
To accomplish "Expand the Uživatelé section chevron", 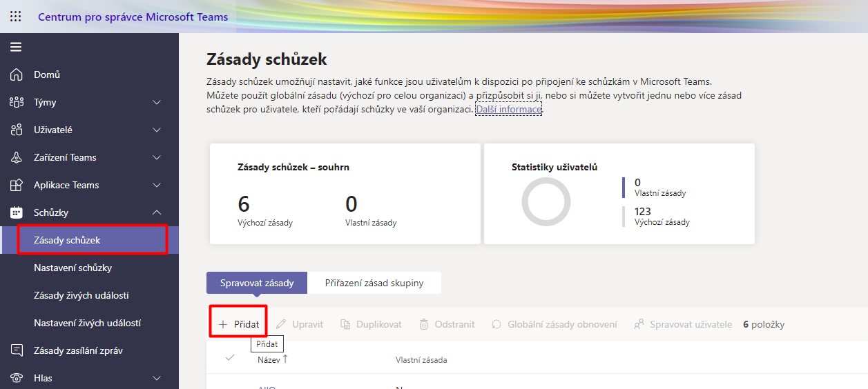I will tap(157, 130).
